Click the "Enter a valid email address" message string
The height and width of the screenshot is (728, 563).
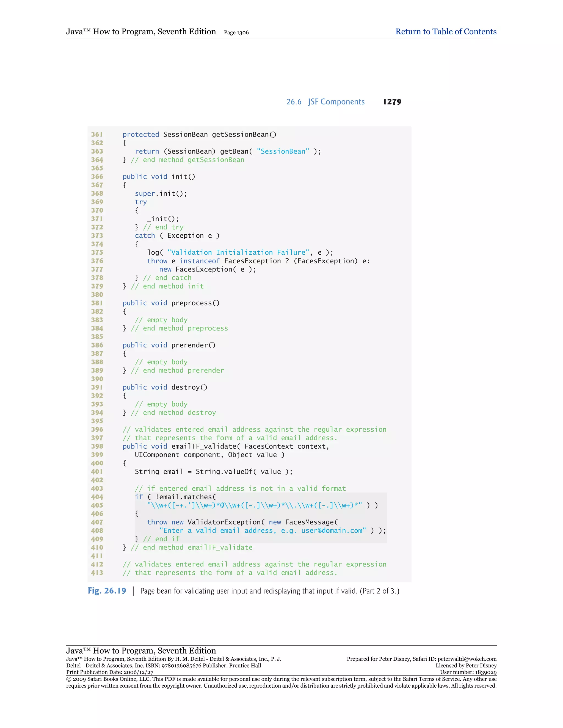click(x=263, y=531)
